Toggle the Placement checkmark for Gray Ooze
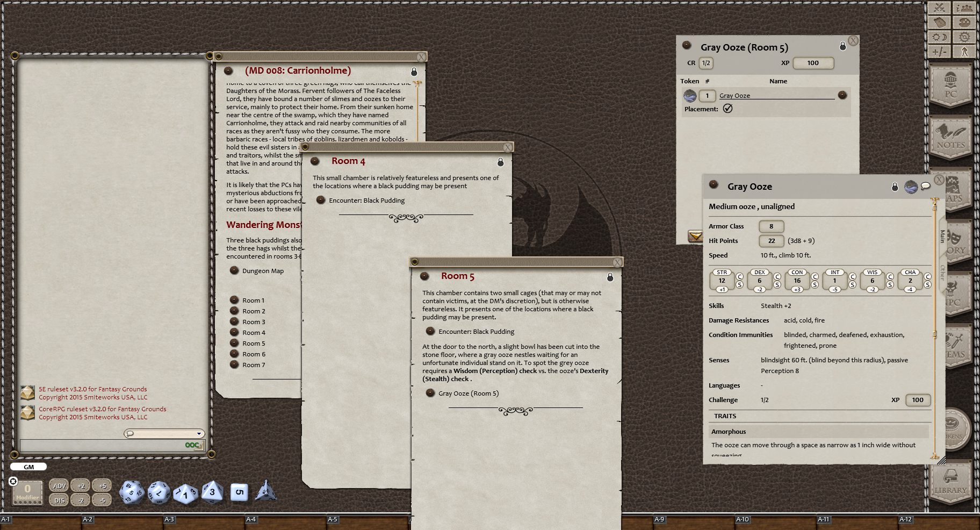The height and width of the screenshot is (530, 980). point(728,109)
